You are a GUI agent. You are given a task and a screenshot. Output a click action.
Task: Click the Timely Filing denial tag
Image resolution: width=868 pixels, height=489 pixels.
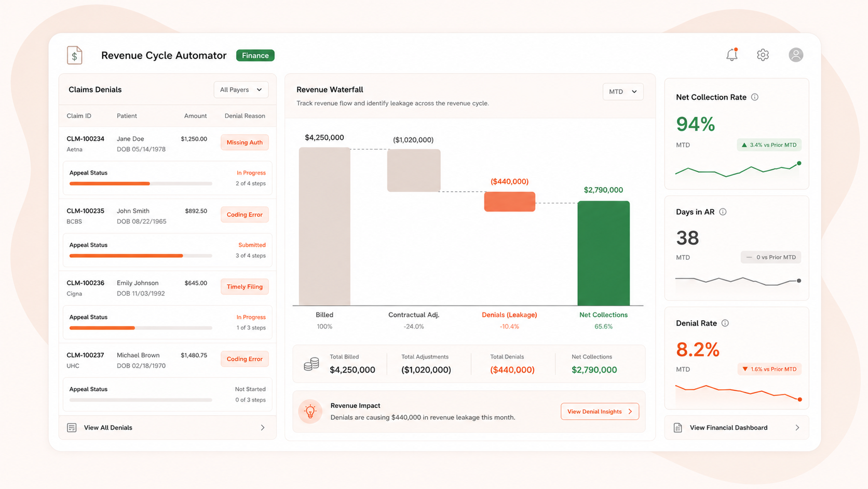pos(245,287)
